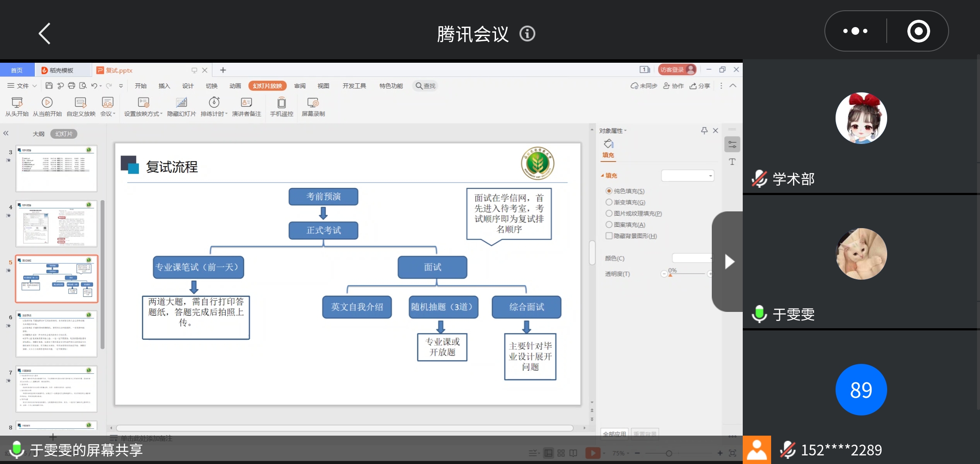Select 渐变填充 gradient fill radio
Image resolution: width=980 pixels, height=464 pixels.
click(609, 202)
